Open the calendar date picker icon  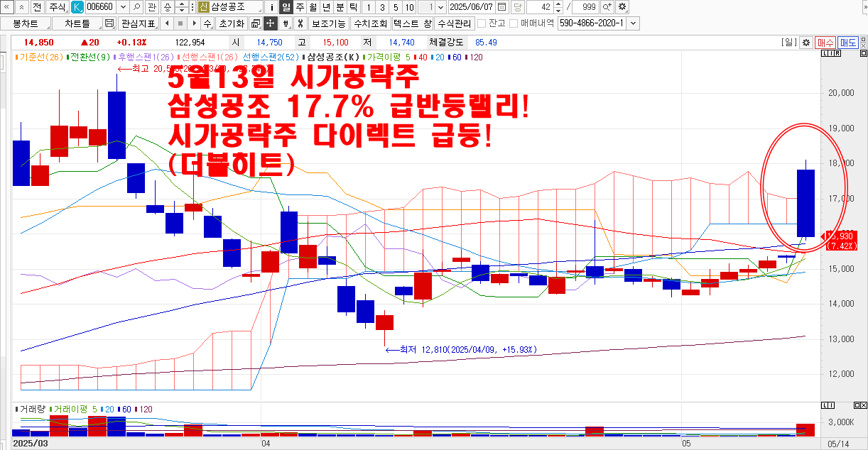point(502,7)
